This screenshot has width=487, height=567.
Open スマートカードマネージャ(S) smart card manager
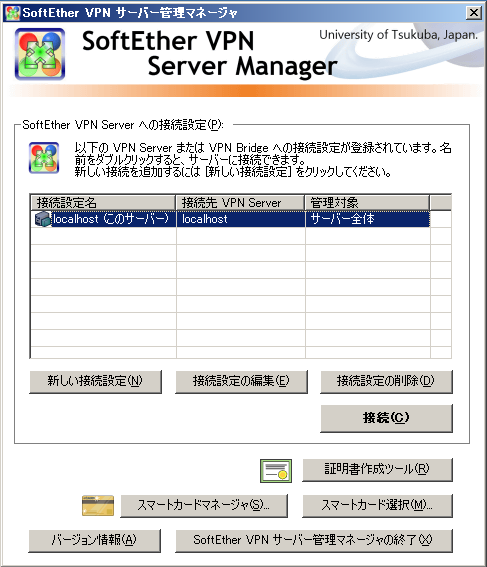pyautogui.click(x=204, y=506)
